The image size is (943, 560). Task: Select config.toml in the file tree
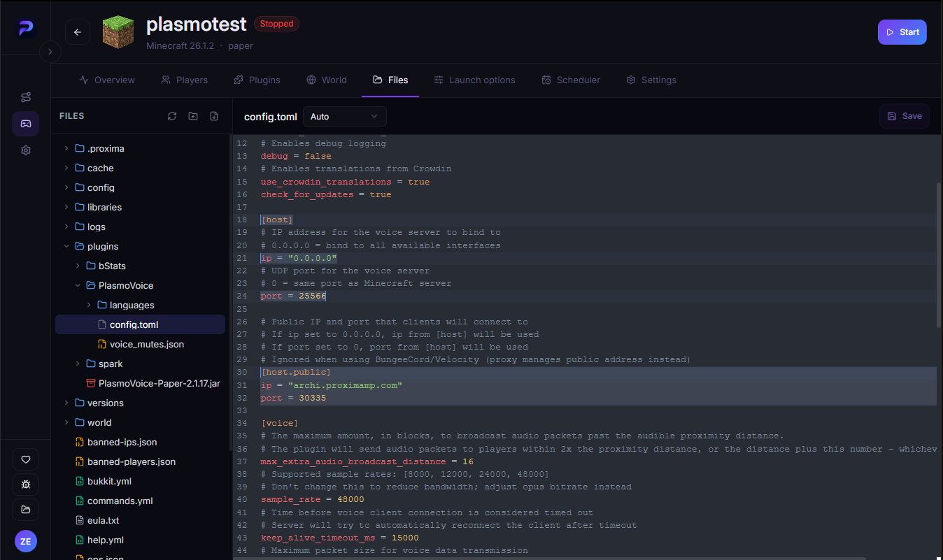coord(140,324)
